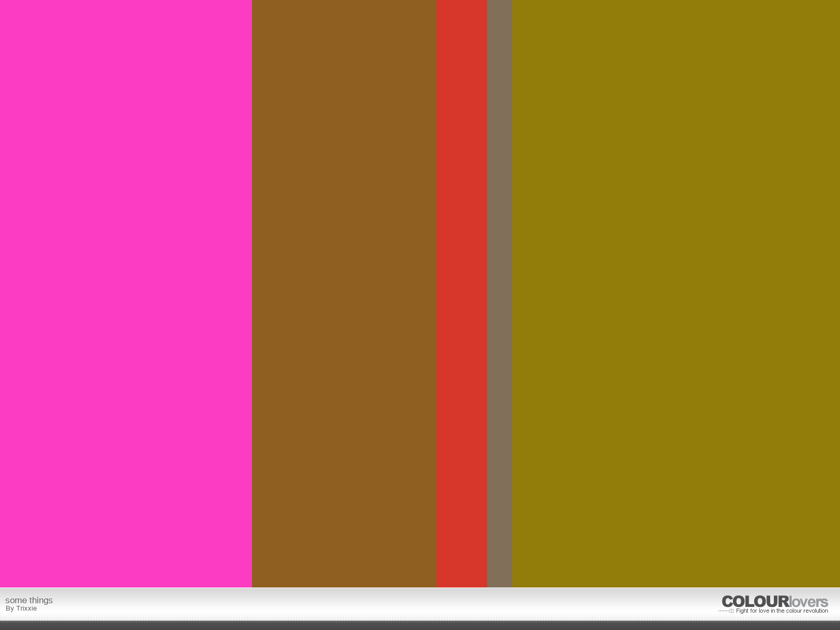Choose the olive gold color stripe
This screenshot has width=840, height=630.
pyautogui.click(x=676, y=293)
